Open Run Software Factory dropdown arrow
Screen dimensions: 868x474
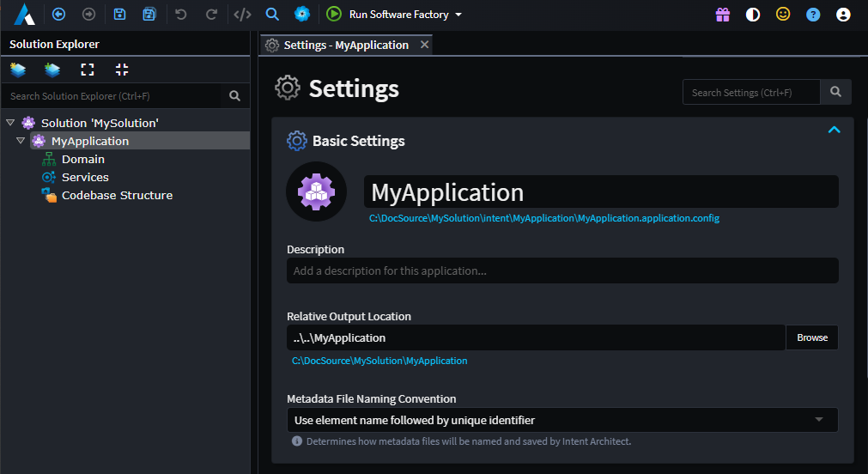tap(458, 15)
